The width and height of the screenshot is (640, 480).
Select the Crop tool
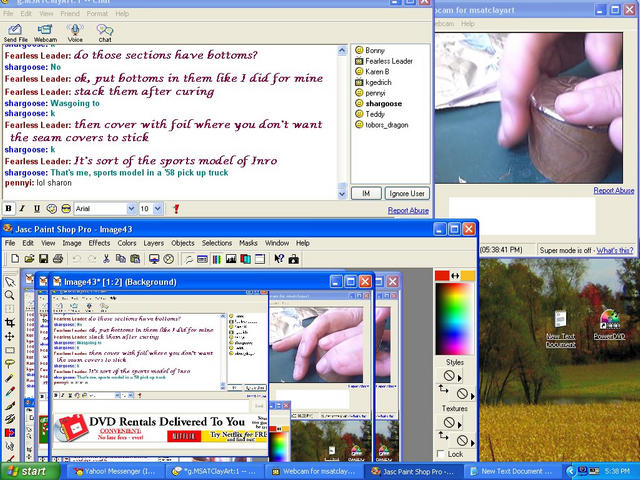pyautogui.click(x=10, y=323)
